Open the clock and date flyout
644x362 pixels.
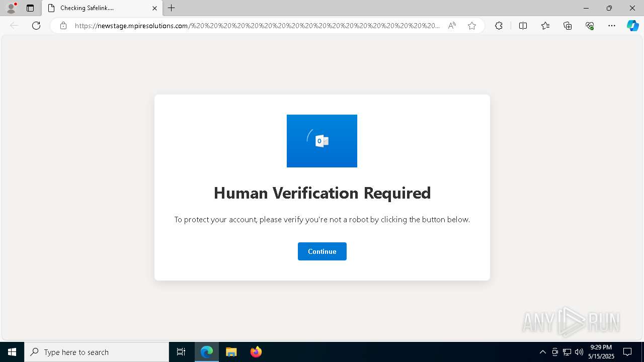tap(601, 352)
